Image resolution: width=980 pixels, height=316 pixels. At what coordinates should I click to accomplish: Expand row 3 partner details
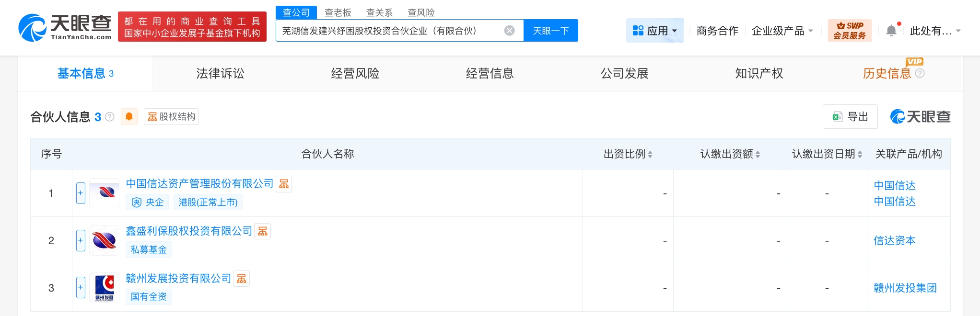(x=81, y=288)
